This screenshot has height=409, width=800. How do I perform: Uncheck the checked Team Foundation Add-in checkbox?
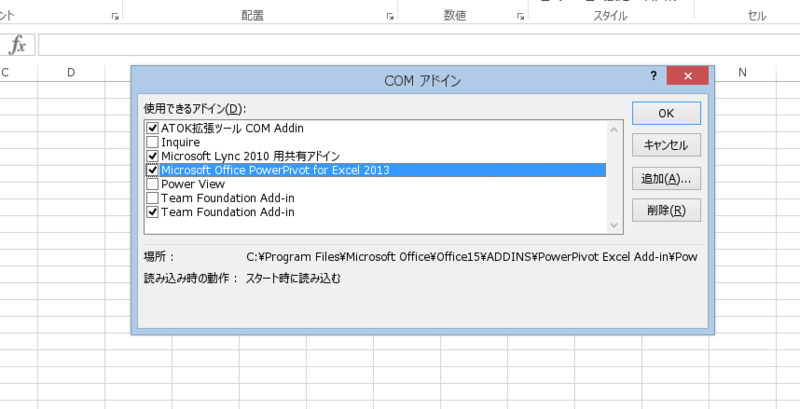pyautogui.click(x=152, y=211)
